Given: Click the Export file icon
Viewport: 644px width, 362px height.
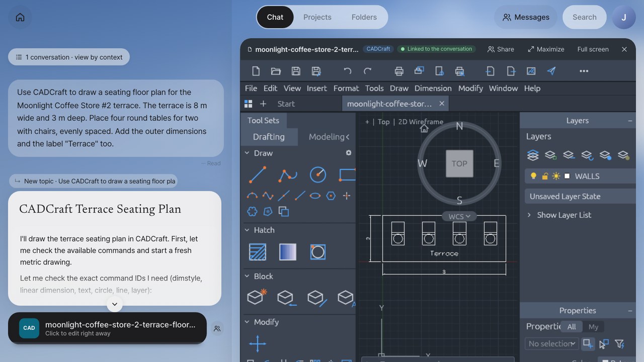Looking at the screenshot, I should [511, 71].
